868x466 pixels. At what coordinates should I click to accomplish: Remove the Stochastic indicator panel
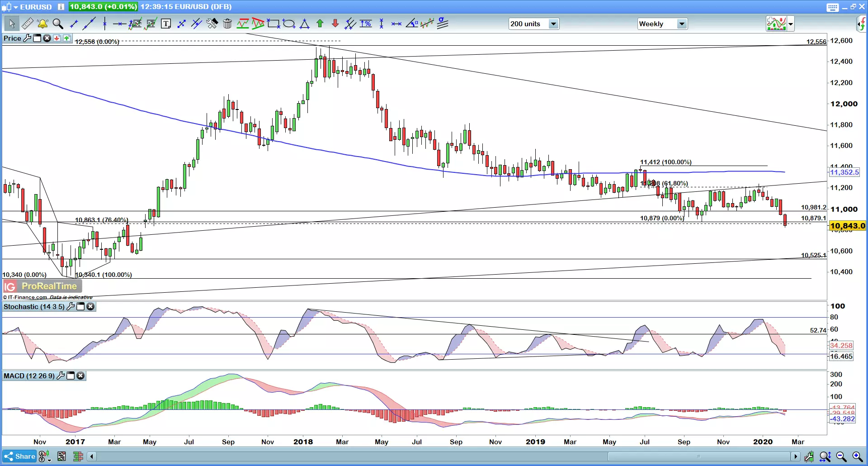[90, 307]
